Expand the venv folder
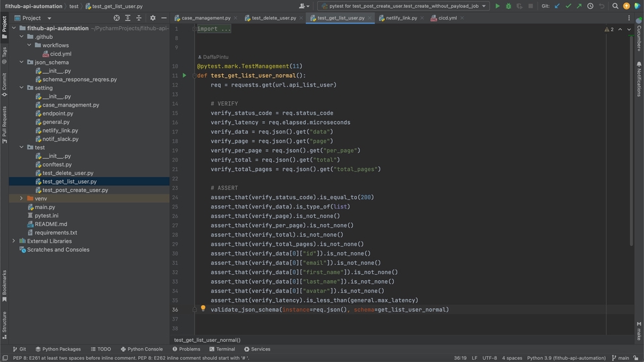This screenshot has height=362, width=644. point(21,198)
